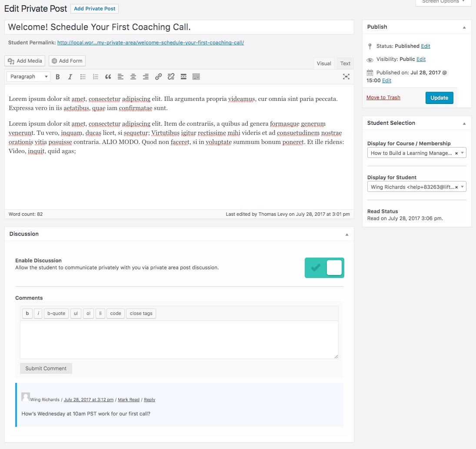Apply blockquote formatting
Viewport: 476px width, 449px height.
[x=108, y=77]
